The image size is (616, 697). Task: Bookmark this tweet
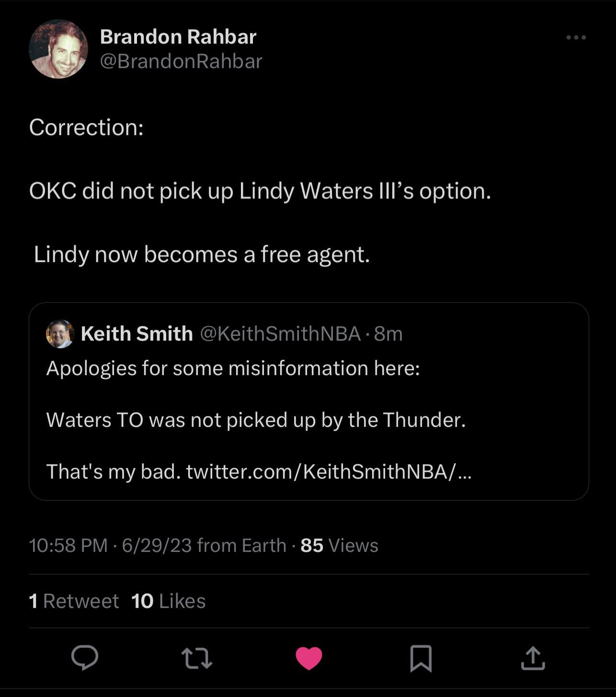click(421, 658)
